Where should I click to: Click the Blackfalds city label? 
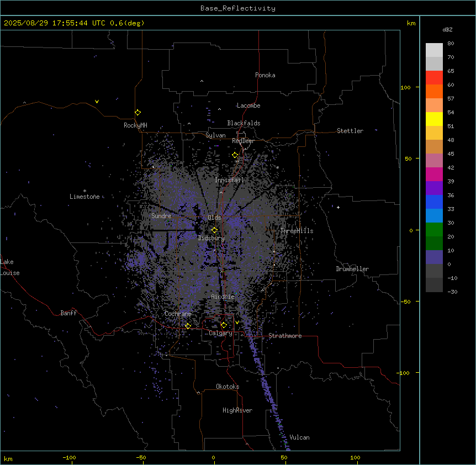click(x=244, y=123)
